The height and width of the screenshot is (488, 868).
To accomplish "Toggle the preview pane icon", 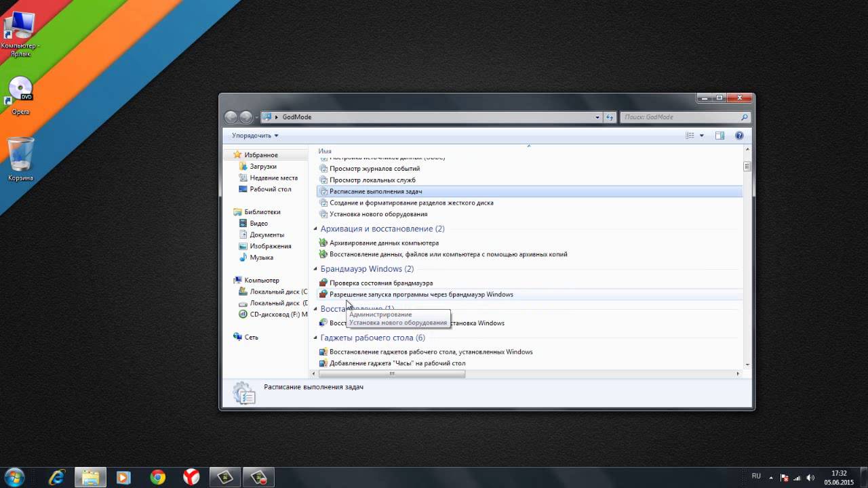I will pyautogui.click(x=719, y=136).
